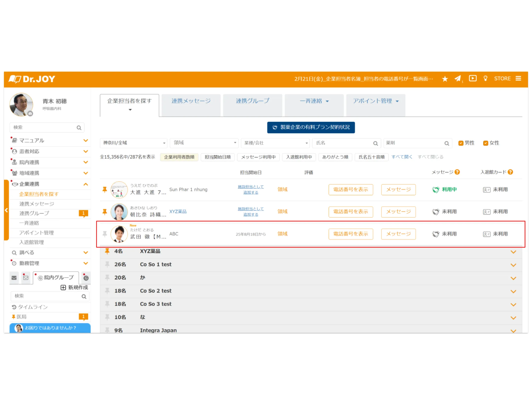Select 入退館管理 in the sidebar menu

coord(32,242)
